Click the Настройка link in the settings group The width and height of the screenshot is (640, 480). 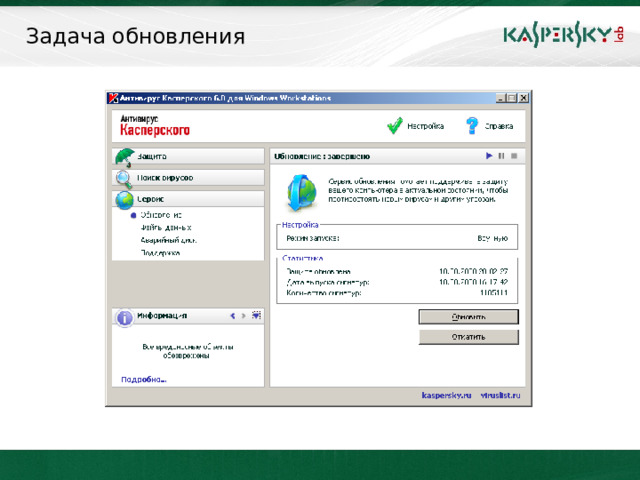tap(300, 225)
